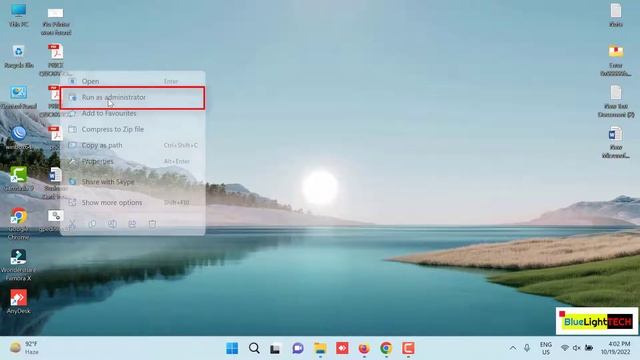The height and width of the screenshot is (360, 640).
Task: Select the Recycle Bin desktop icon
Action: 19,56
